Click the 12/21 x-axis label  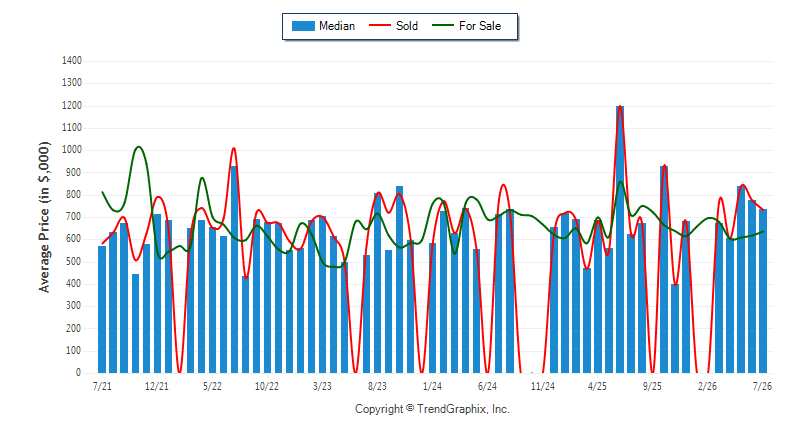pos(157,386)
